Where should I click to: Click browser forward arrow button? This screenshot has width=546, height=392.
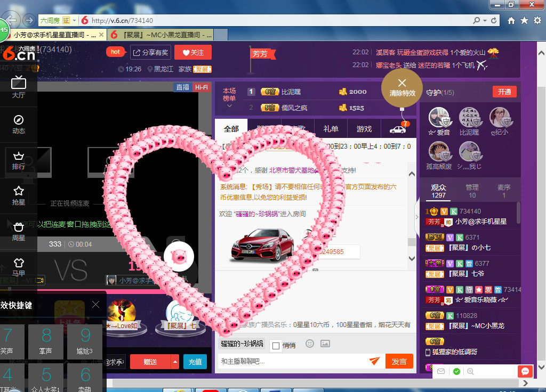(x=29, y=20)
